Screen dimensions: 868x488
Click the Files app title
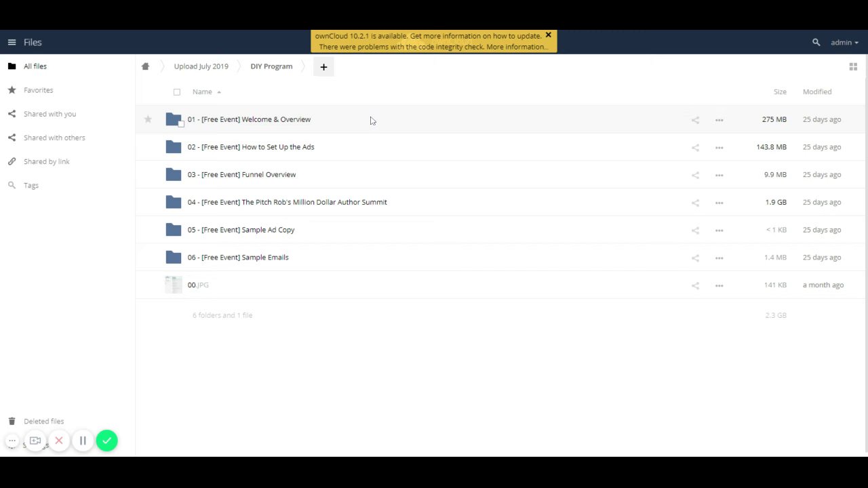pos(33,42)
